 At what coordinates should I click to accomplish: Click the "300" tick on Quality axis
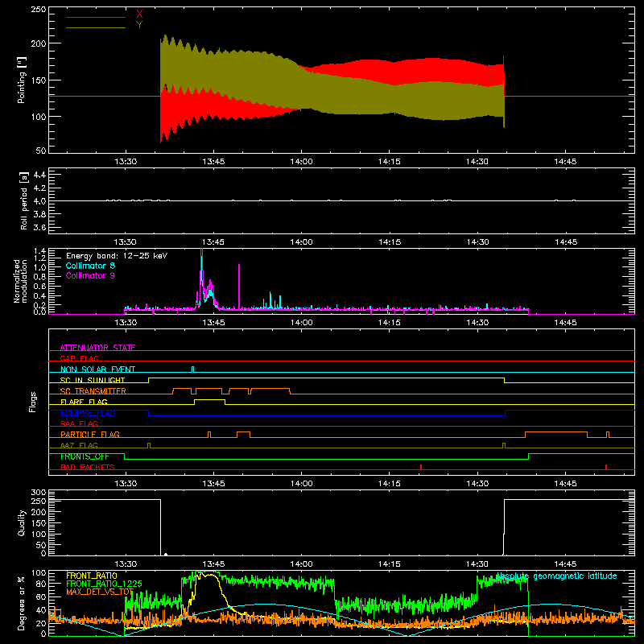(x=39, y=493)
